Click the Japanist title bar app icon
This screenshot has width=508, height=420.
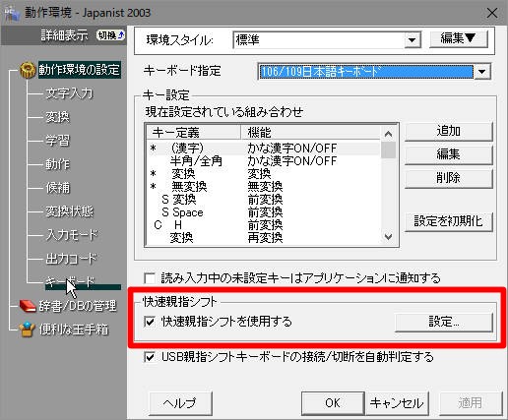12,13
